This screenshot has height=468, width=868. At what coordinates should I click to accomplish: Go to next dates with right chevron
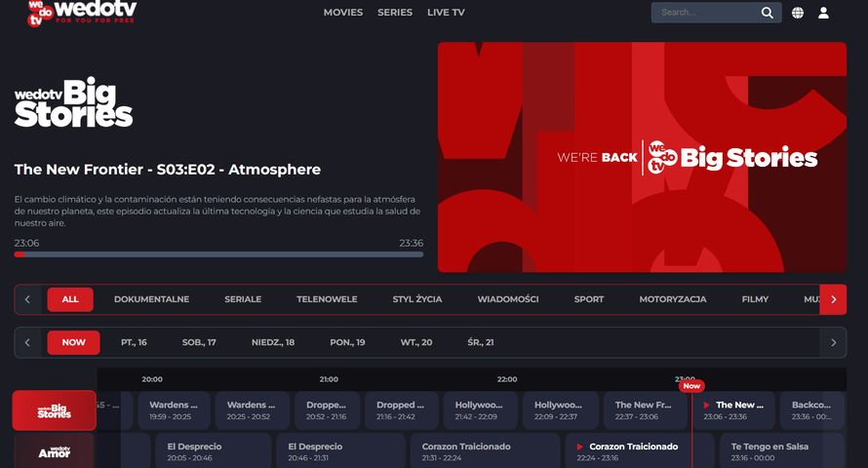(x=833, y=342)
